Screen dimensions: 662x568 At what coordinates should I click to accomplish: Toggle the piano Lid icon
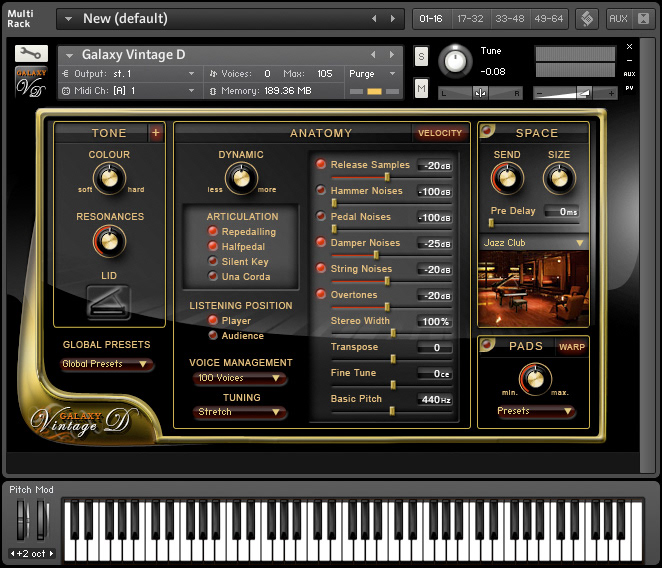point(109,303)
